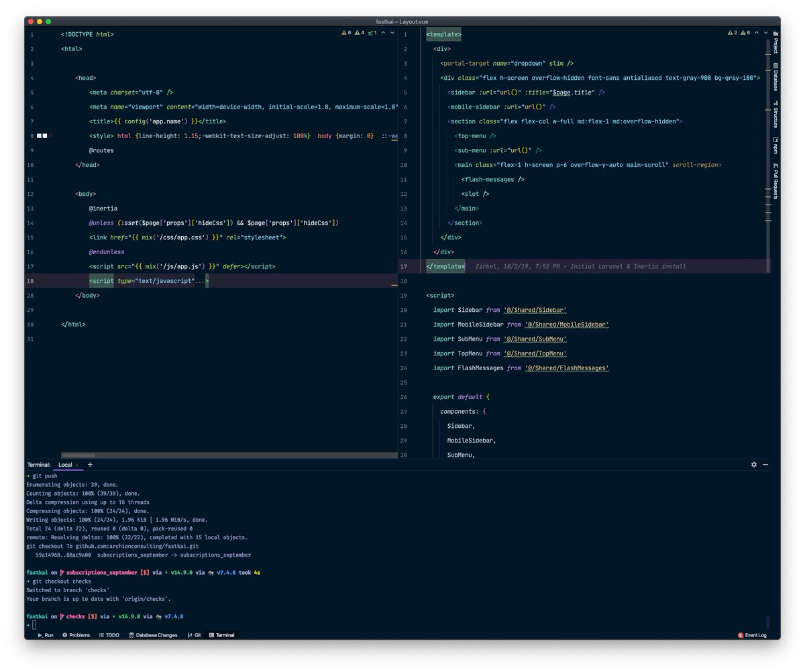Go to next highlighted error in left editor
805x672 pixels.
[x=392, y=33]
